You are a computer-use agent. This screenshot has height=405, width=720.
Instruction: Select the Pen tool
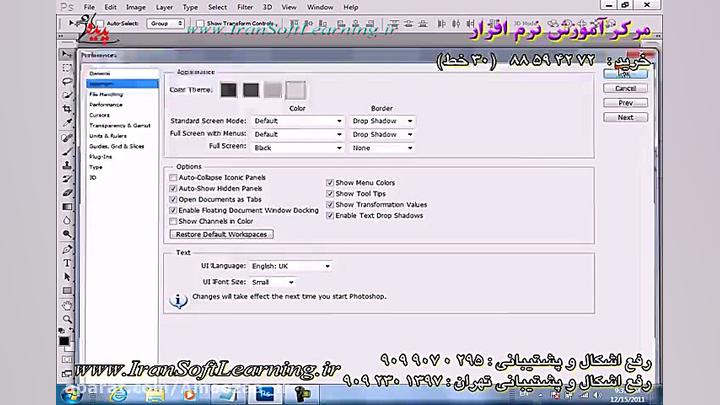click(x=67, y=249)
